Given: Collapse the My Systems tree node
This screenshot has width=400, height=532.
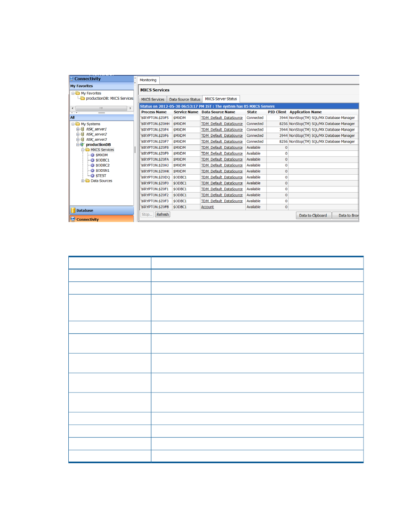Looking at the screenshot, I should [x=73, y=124].
